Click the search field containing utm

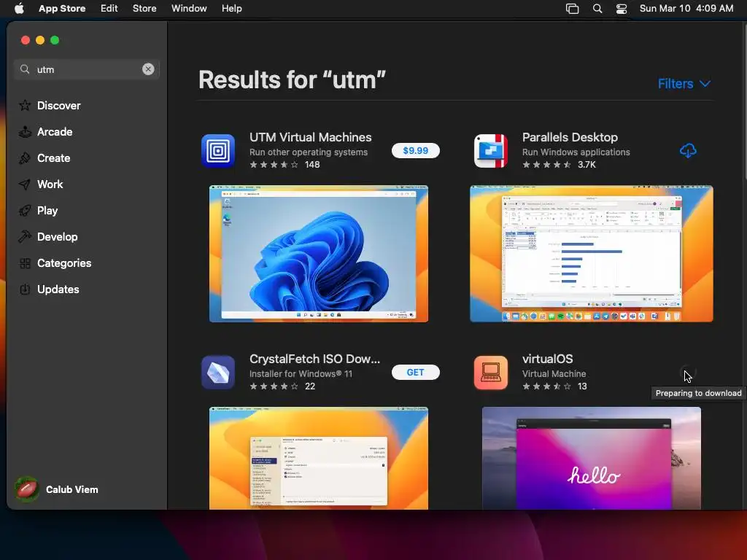[87, 69]
